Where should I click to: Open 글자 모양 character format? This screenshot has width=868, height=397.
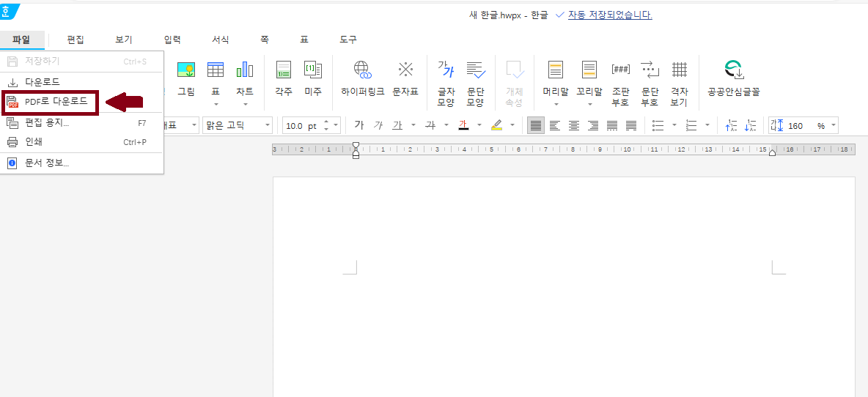446,83
